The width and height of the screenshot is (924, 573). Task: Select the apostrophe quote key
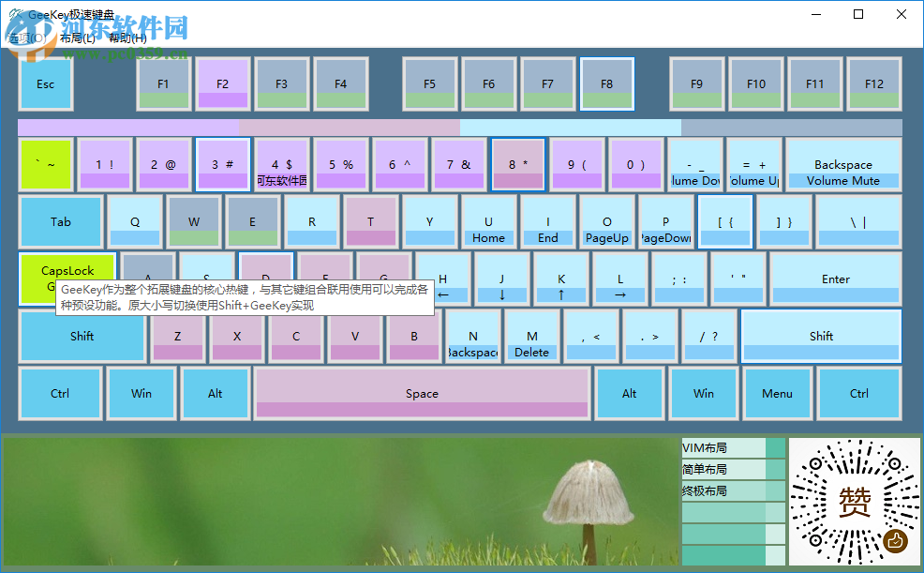738,279
